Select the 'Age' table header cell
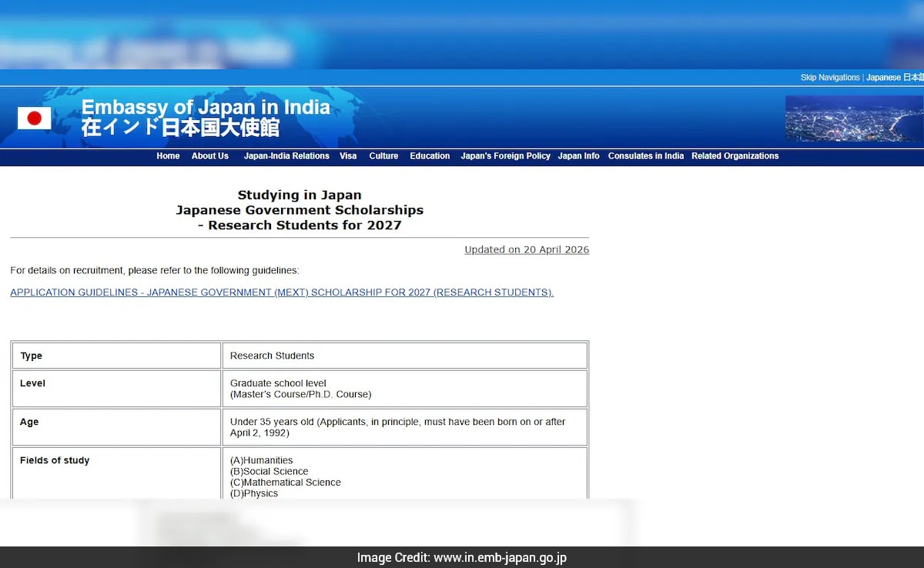The image size is (924, 568). [x=116, y=427]
